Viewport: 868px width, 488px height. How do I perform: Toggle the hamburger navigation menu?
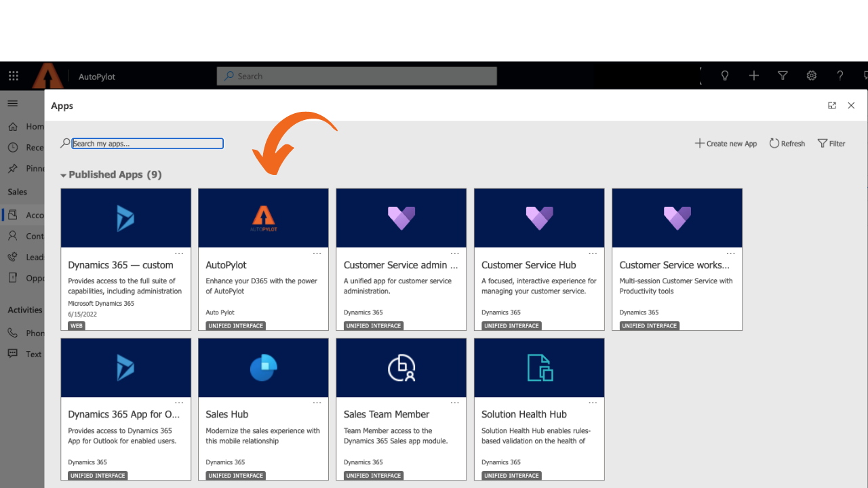(x=13, y=103)
